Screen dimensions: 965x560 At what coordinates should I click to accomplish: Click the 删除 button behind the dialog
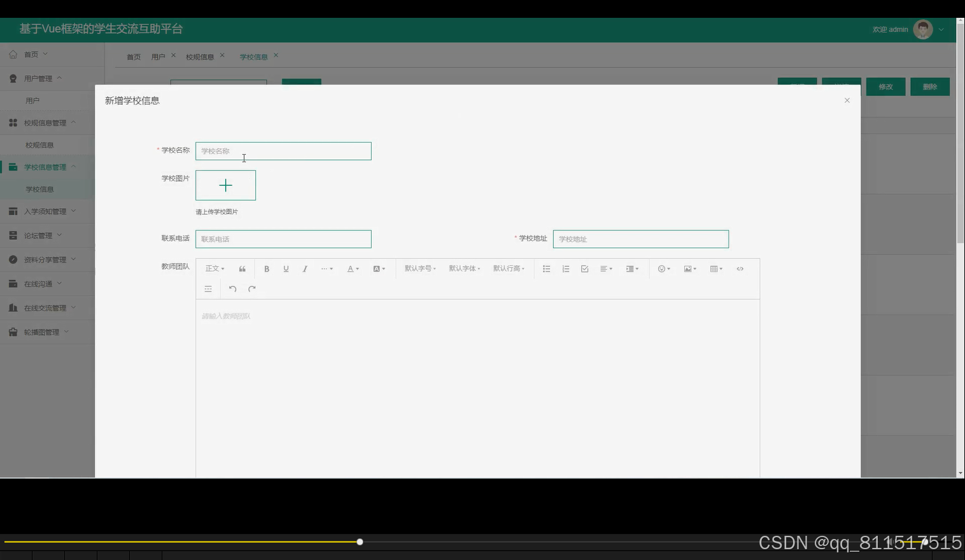pyautogui.click(x=930, y=87)
